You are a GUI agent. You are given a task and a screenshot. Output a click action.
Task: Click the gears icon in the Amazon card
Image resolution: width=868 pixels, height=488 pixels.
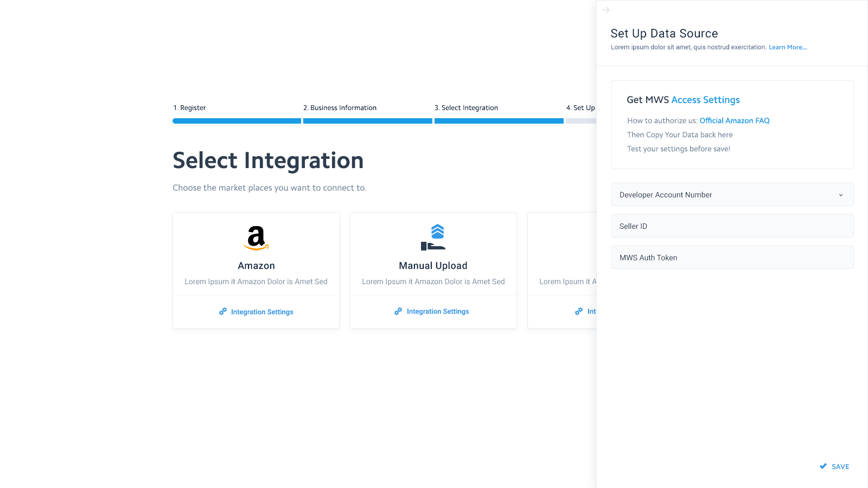223,312
